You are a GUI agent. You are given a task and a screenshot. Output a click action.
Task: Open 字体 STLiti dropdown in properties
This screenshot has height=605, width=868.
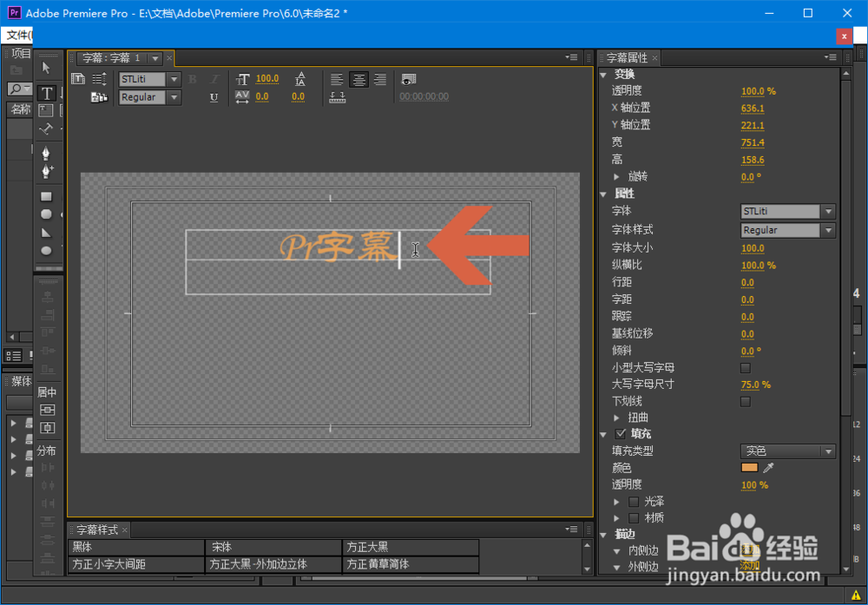[829, 212]
